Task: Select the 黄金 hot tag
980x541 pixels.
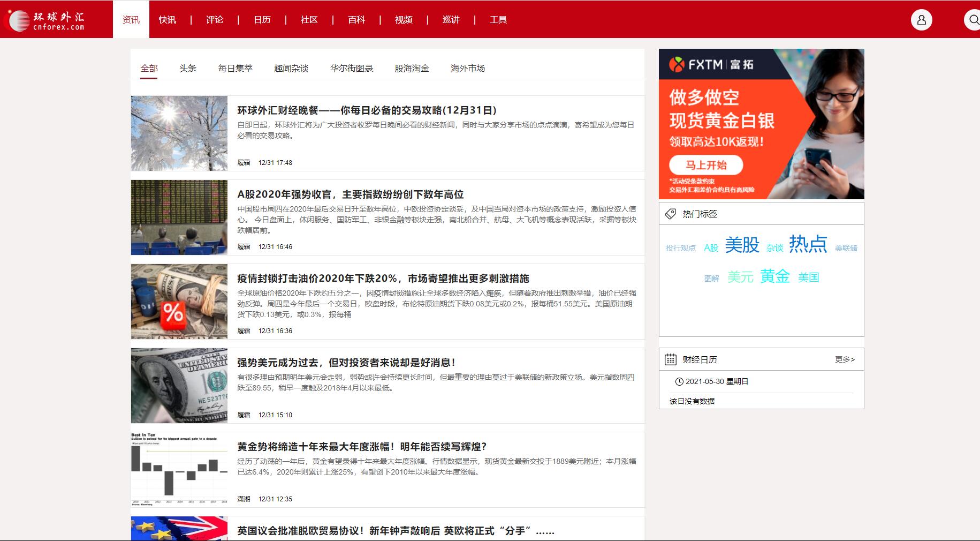Action: [x=774, y=277]
